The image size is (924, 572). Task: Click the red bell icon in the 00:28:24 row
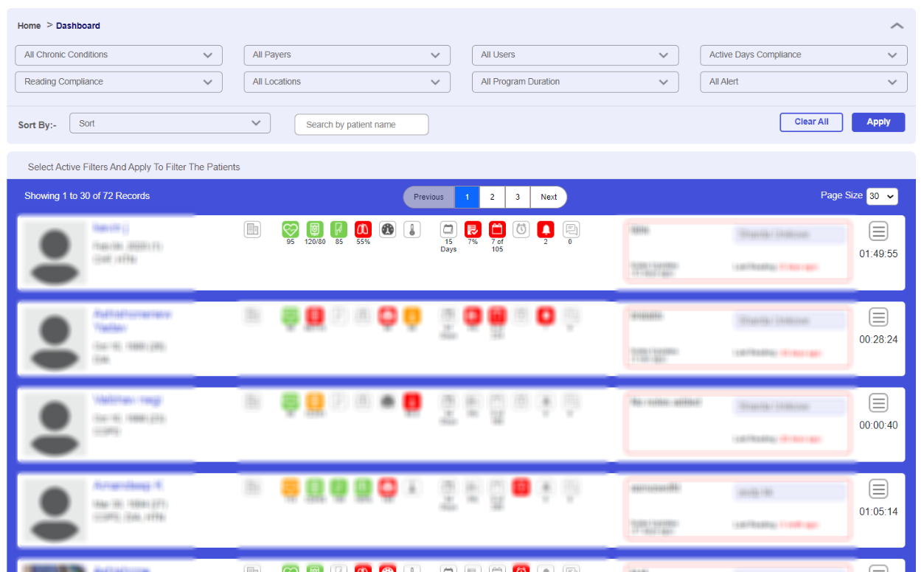click(546, 315)
